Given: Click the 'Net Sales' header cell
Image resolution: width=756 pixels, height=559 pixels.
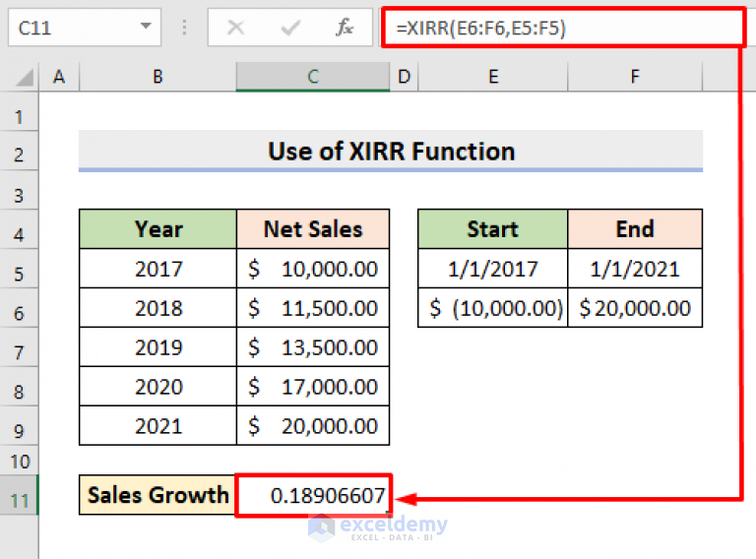Looking at the screenshot, I should pos(313,229).
